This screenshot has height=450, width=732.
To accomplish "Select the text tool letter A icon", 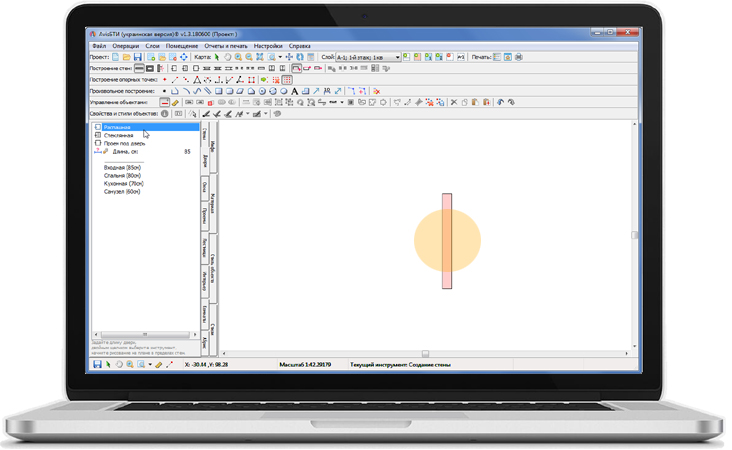I will (294, 91).
